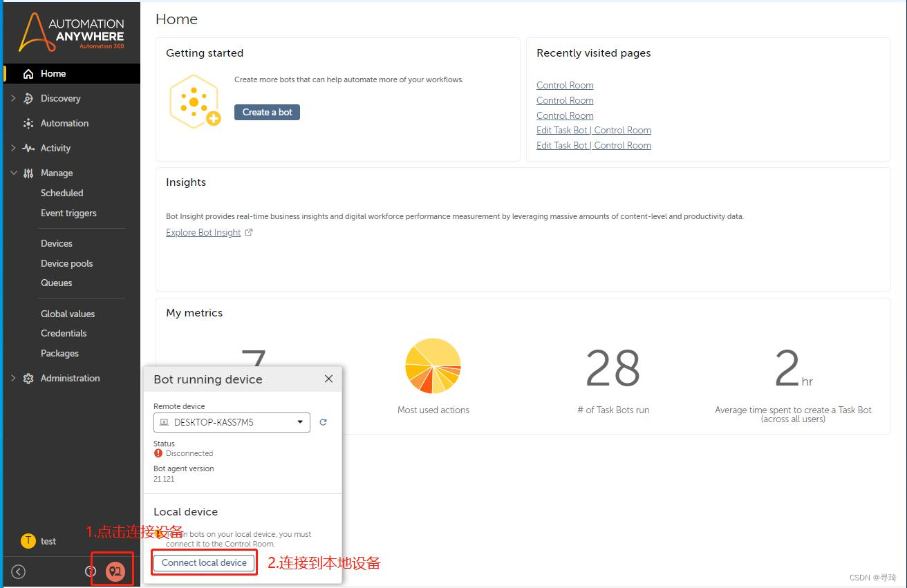The height and width of the screenshot is (588, 907).
Task: Open the Administration menu item
Action: coord(70,379)
